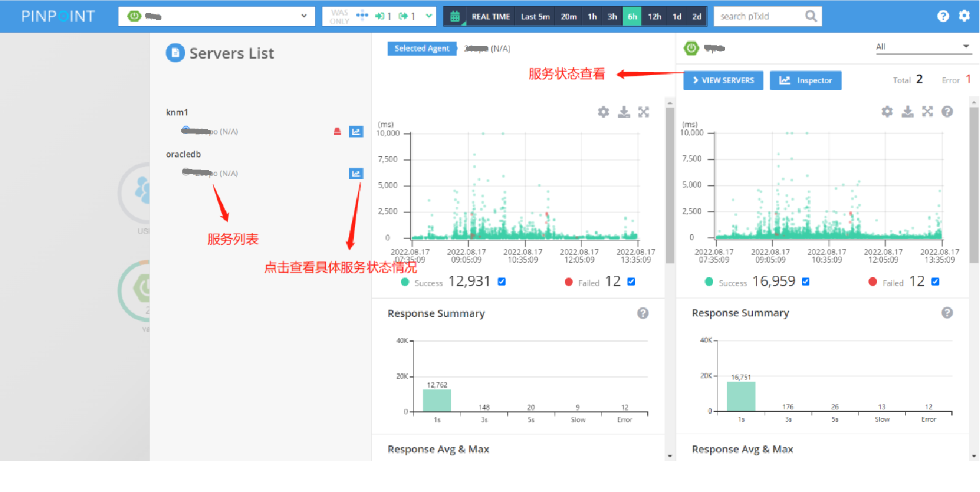
Task: Click the Spring Boot node in server map
Action: (135, 289)
